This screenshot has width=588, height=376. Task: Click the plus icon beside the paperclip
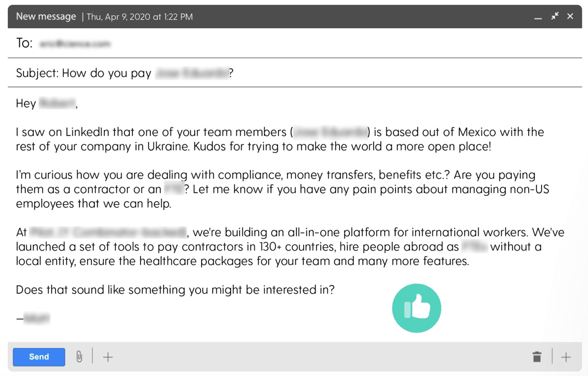108,357
